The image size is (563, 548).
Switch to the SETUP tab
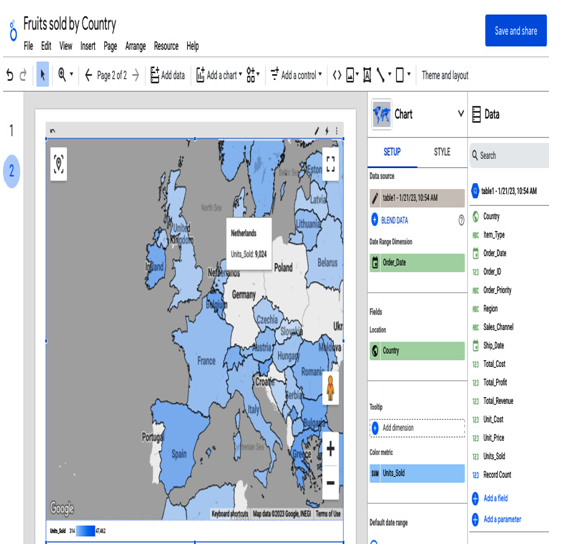tap(392, 152)
